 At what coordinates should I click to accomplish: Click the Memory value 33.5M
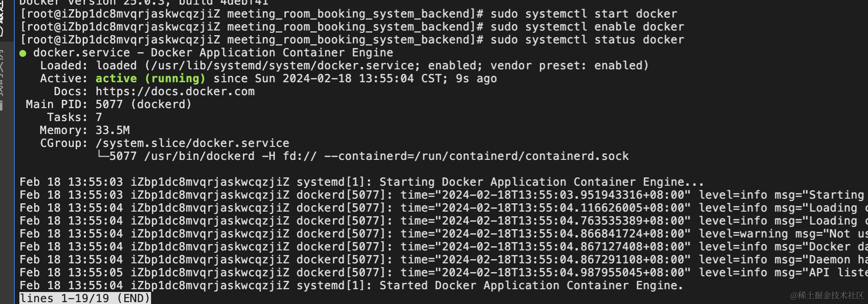(113, 130)
